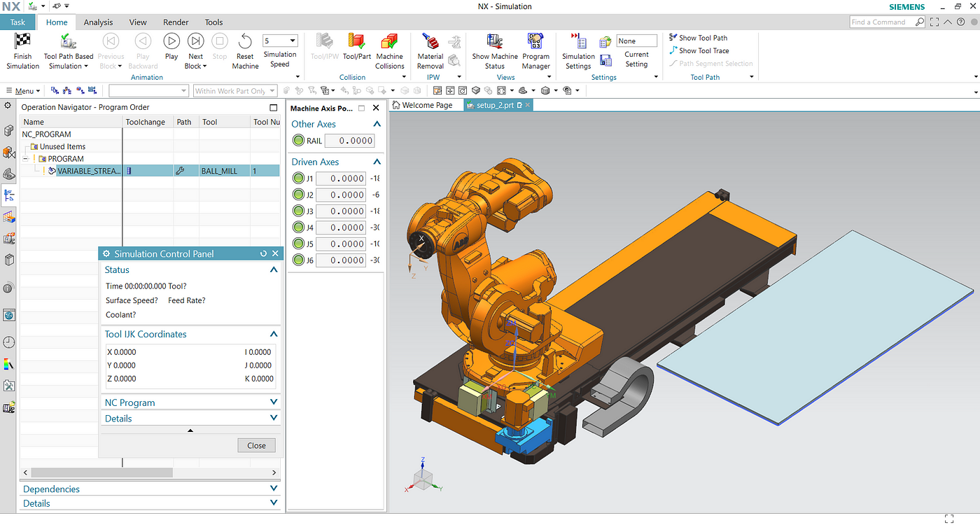Collapse Tool IJK Coordinates section
This screenshot has height=525, width=980.
click(x=274, y=334)
